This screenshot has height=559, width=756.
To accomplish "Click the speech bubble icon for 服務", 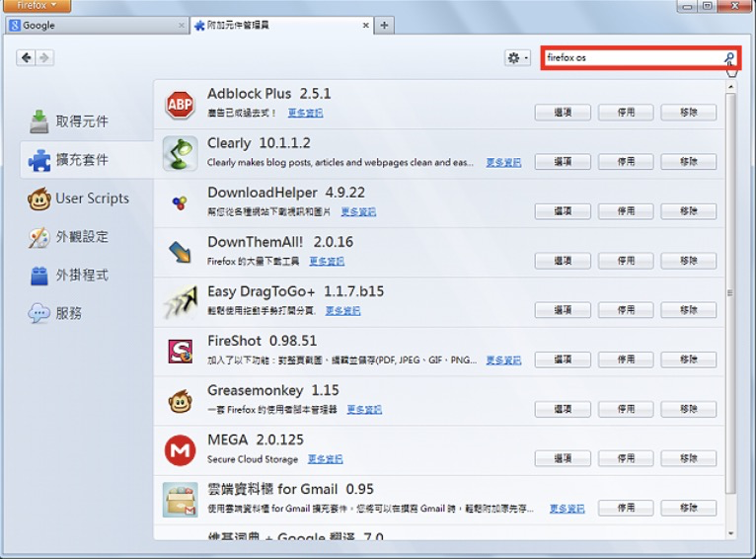I will (x=39, y=313).
